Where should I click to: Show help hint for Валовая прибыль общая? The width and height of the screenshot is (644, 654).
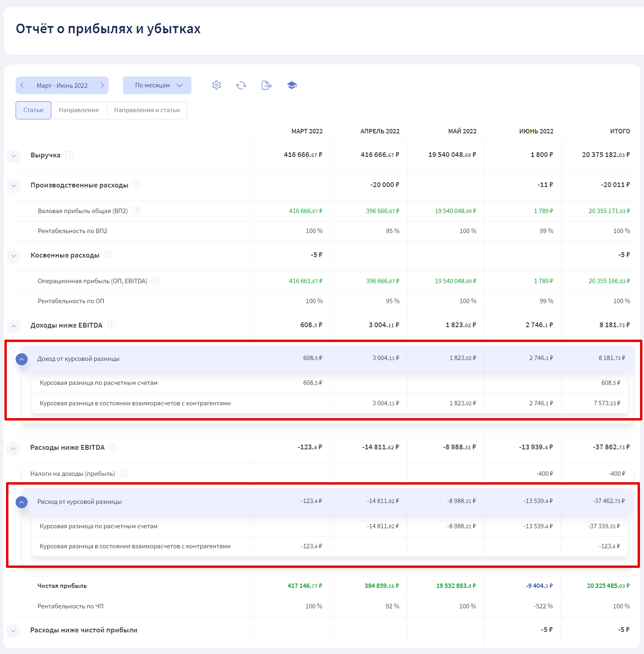(x=137, y=211)
